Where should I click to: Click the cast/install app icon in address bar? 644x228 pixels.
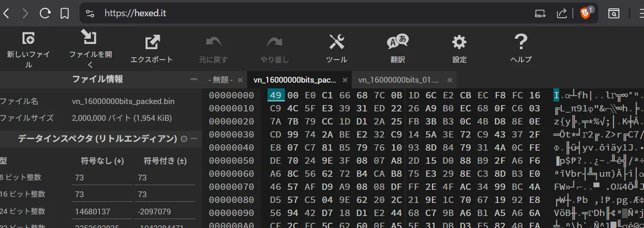pos(540,14)
